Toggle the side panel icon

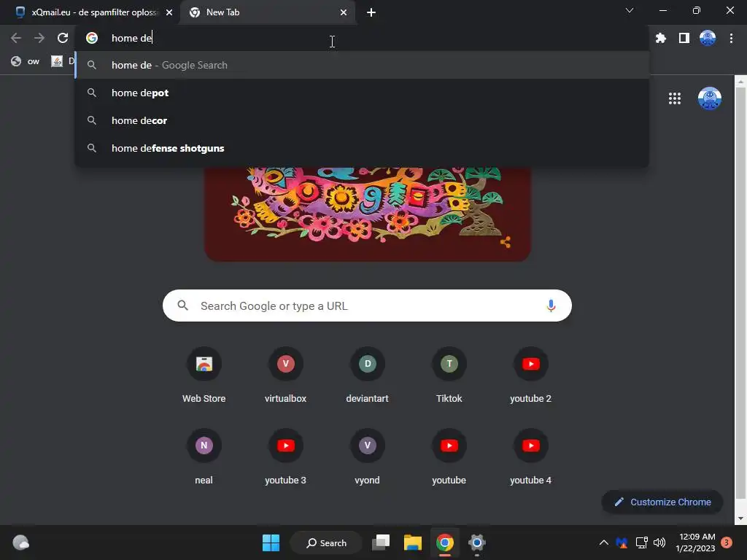[684, 38]
